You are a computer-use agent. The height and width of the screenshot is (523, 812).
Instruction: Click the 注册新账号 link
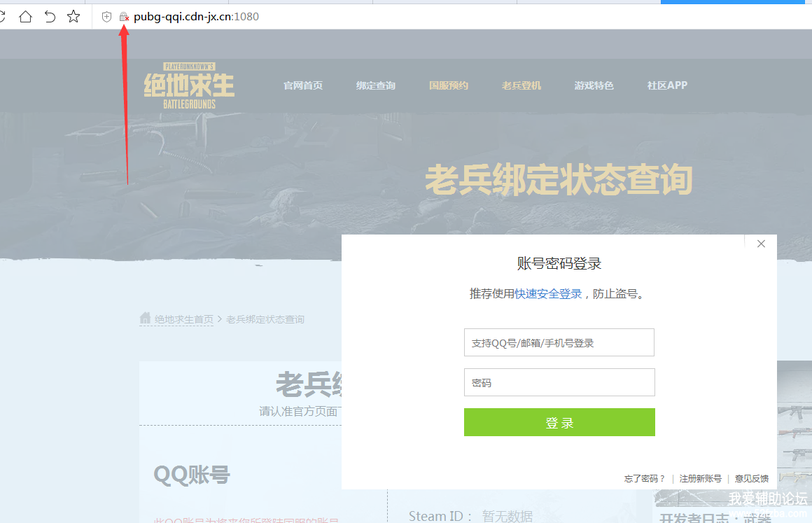click(700, 478)
